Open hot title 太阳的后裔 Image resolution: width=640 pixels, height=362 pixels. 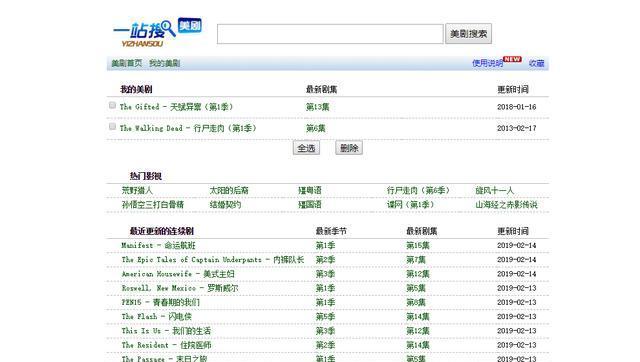pos(229,191)
